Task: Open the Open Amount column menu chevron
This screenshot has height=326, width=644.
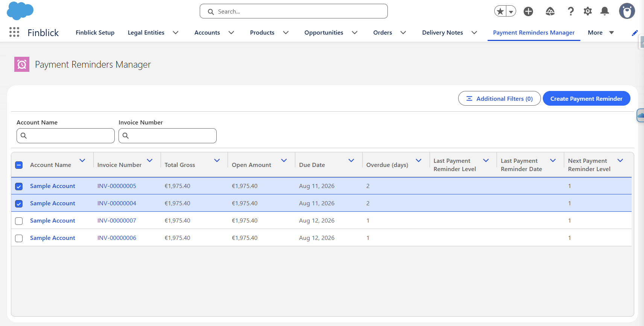Action: point(284,161)
